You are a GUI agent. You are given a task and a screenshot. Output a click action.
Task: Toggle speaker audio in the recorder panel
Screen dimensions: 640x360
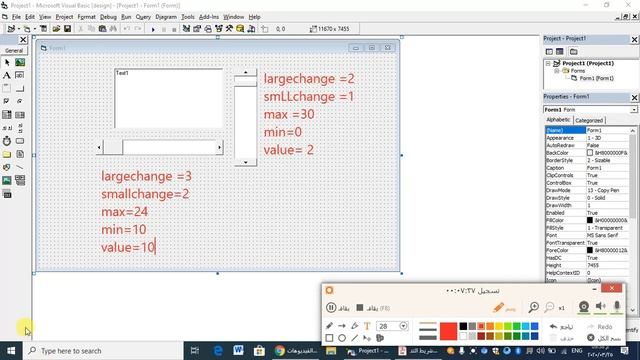click(x=600, y=307)
